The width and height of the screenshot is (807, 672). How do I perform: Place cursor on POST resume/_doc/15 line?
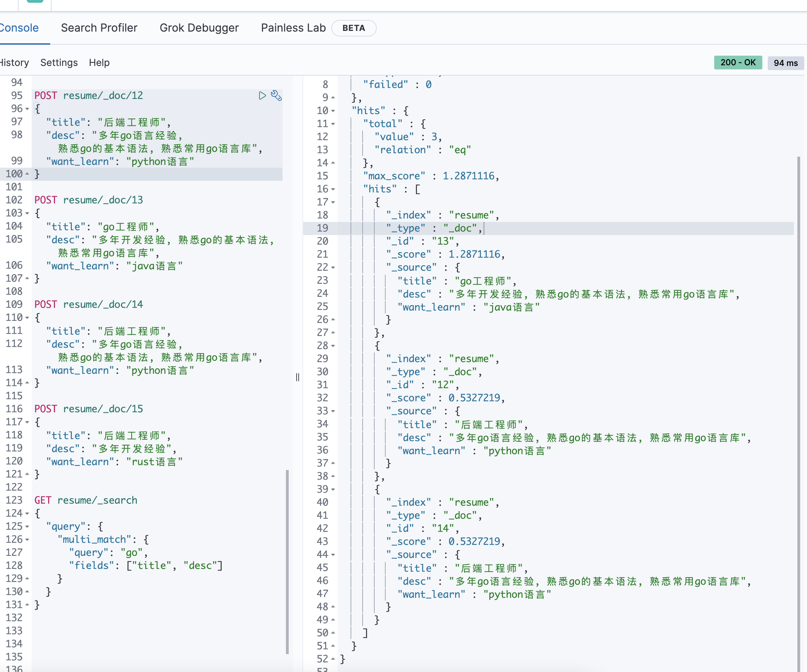tap(89, 409)
